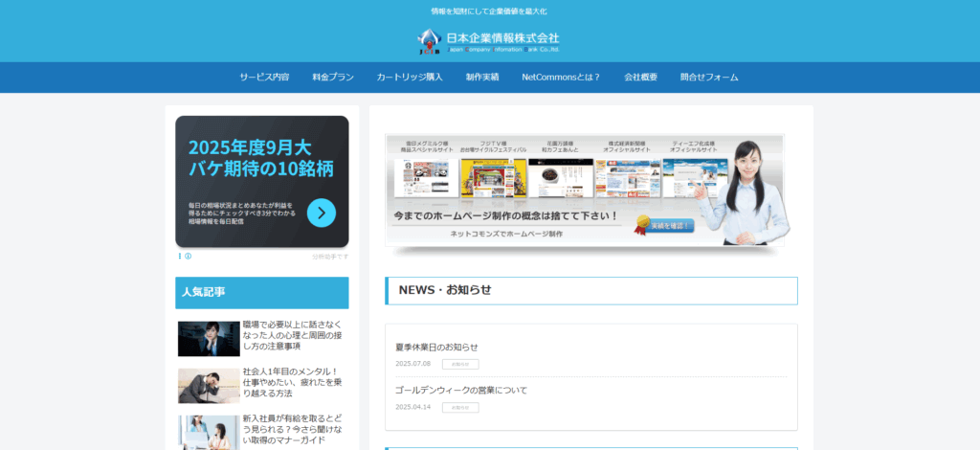Open the 社会人1年目のメンタル article link
The image size is (980, 450).
coord(290,381)
